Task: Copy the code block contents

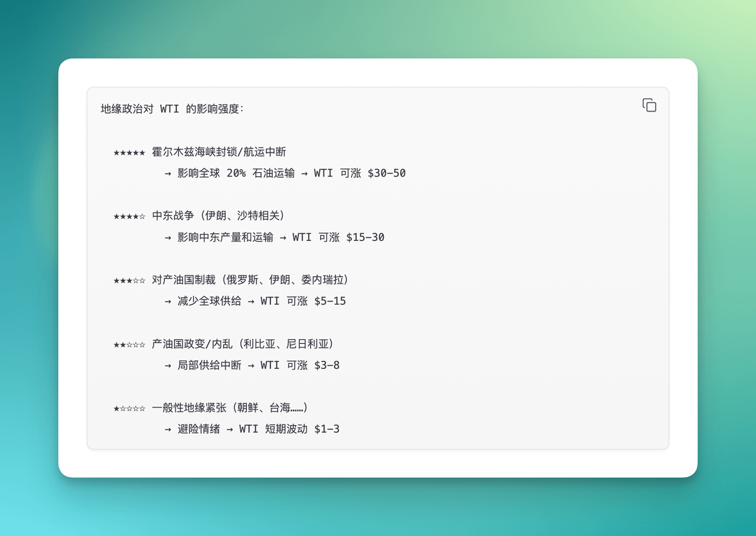Action: pyautogui.click(x=649, y=105)
